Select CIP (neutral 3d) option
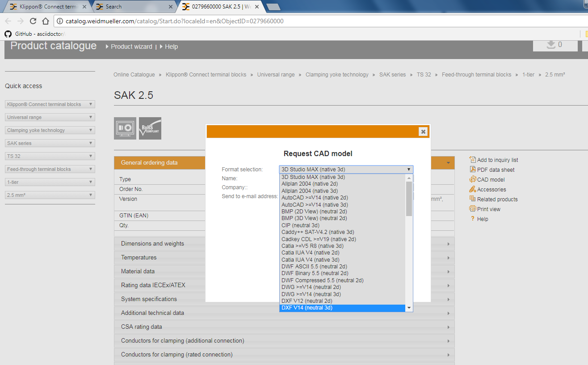The height and width of the screenshot is (365, 588). pyautogui.click(x=342, y=225)
